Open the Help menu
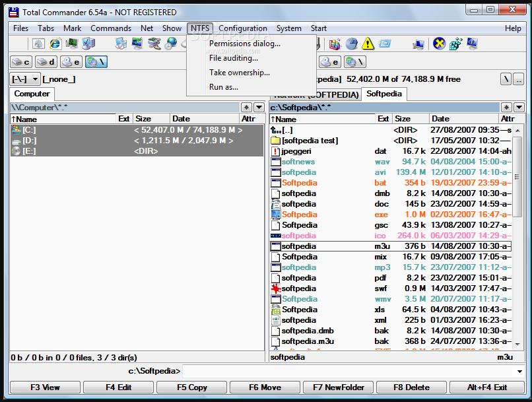Screen dimensions: 532x402 click(x=513, y=28)
